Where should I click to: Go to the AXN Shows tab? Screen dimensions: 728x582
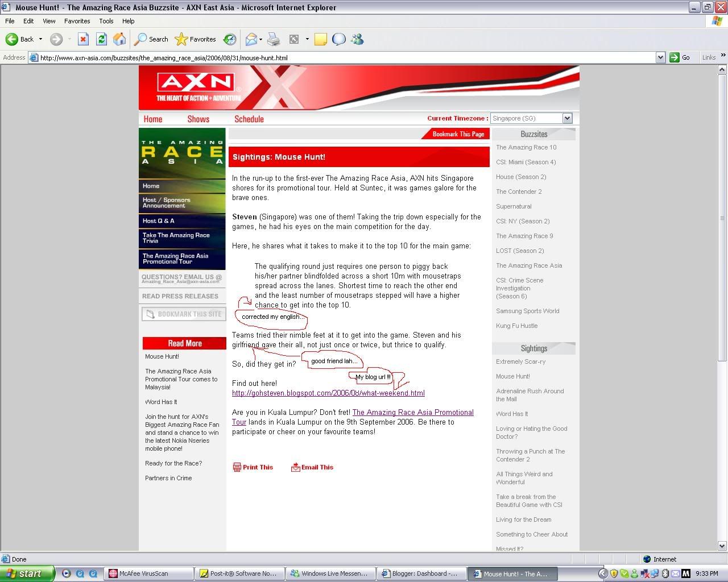click(198, 119)
